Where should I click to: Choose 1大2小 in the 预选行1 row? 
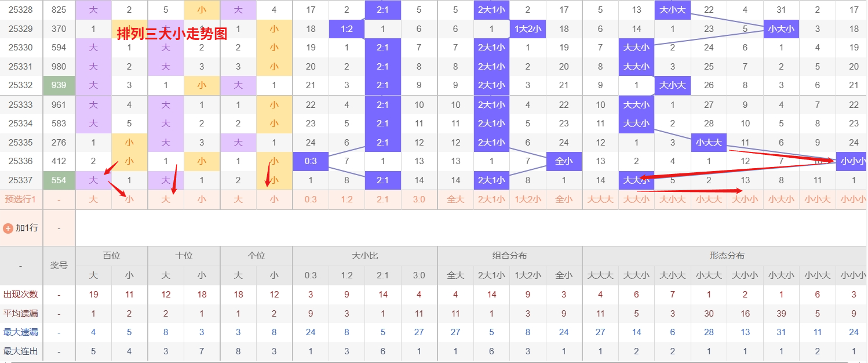(528, 199)
